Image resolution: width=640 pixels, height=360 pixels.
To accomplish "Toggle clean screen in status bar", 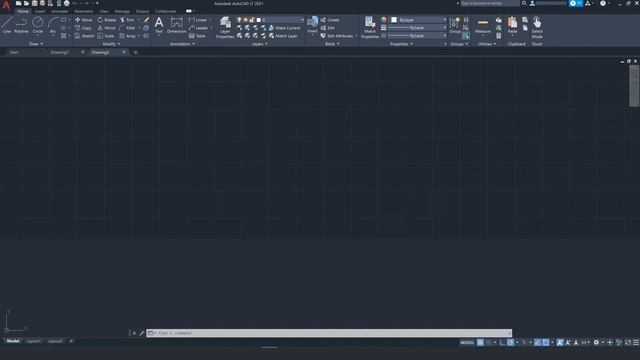I will point(628,342).
